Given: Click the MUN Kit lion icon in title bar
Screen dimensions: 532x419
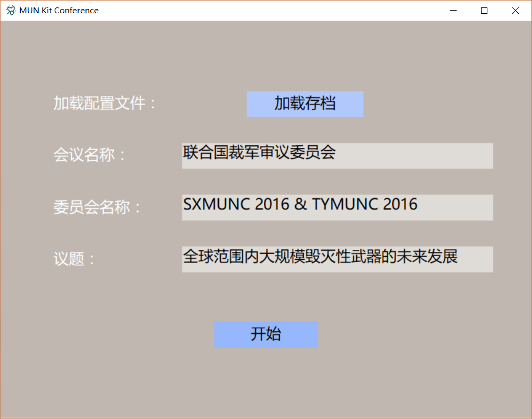Looking at the screenshot, I should coord(10,10).
